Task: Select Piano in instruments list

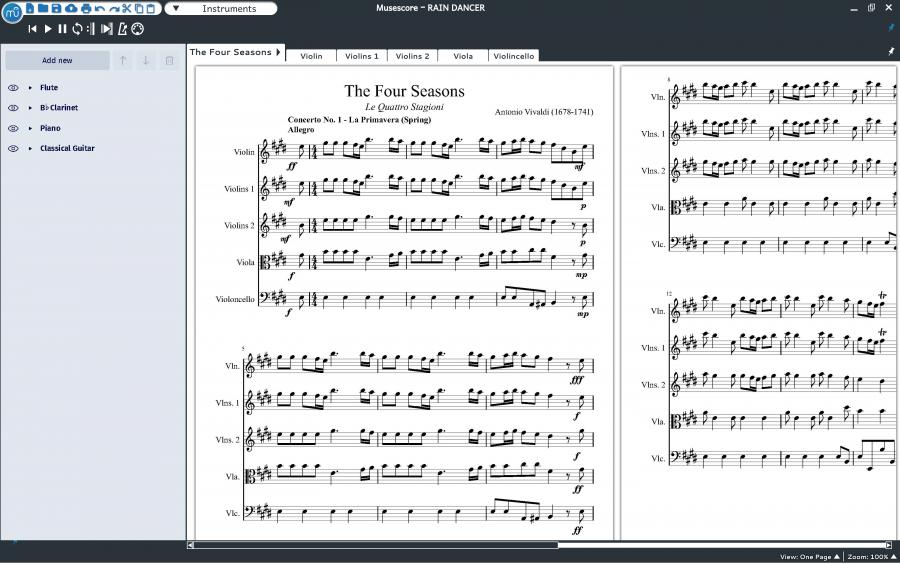Action: (x=50, y=129)
